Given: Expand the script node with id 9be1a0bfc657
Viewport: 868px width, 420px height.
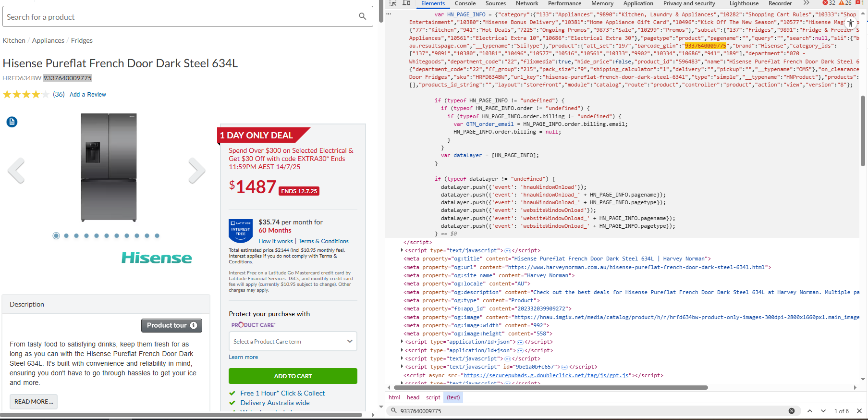Looking at the screenshot, I should pyautogui.click(x=402, y=367).
